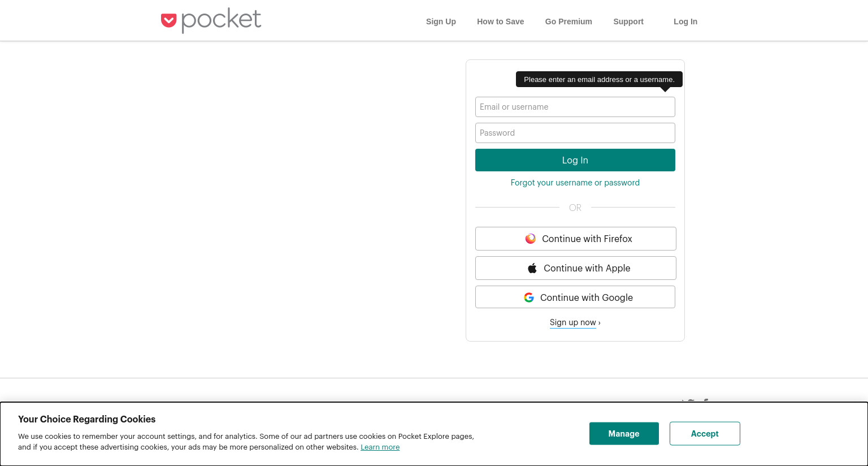Click the Pocket logo
This screenshot has height=466, width=868.
tap(211, 21)
